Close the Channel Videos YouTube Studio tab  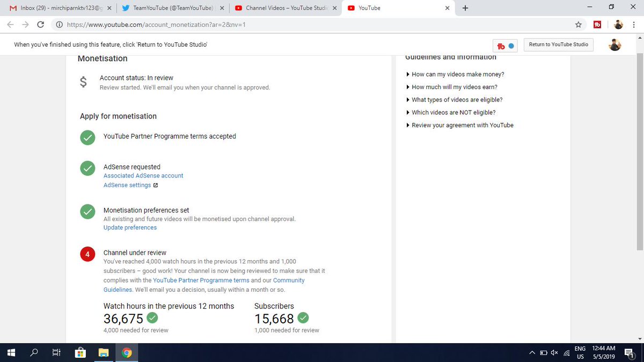click(334, 8)
